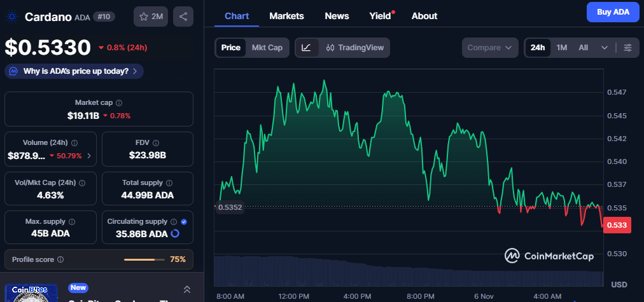Go to the Yield tab
Viewport: 644px width, 302px height.
click(x=381, y=16)
